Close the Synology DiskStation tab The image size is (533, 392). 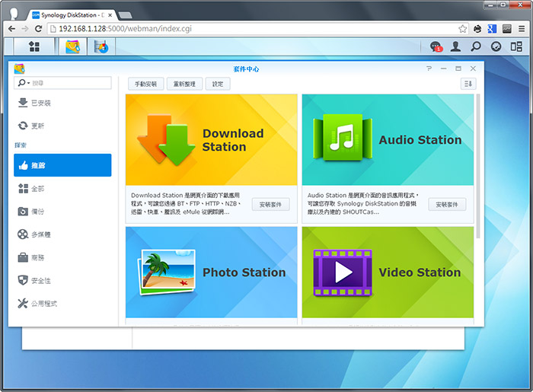(x=110, y=15)
